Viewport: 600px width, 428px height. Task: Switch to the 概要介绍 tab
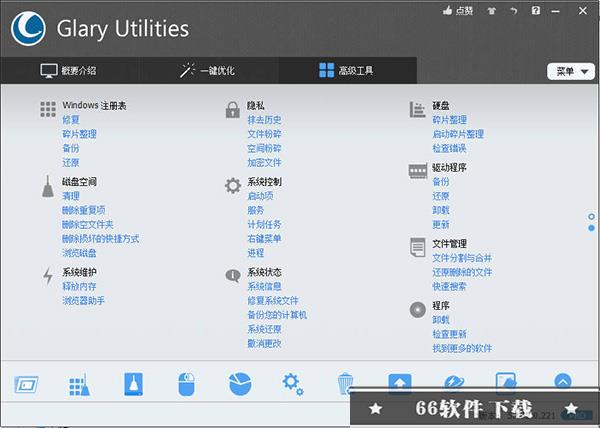tap(68, 70)
